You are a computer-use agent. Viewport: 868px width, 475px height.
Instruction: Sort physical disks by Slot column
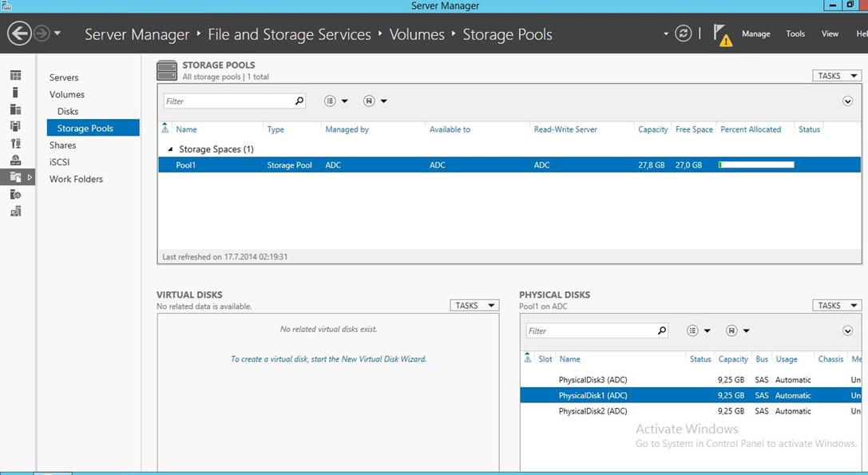545,359
